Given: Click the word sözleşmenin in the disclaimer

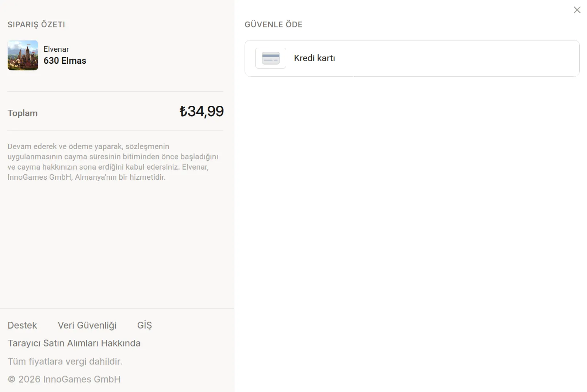Looking at the screenshot, I should coord(147,147).
